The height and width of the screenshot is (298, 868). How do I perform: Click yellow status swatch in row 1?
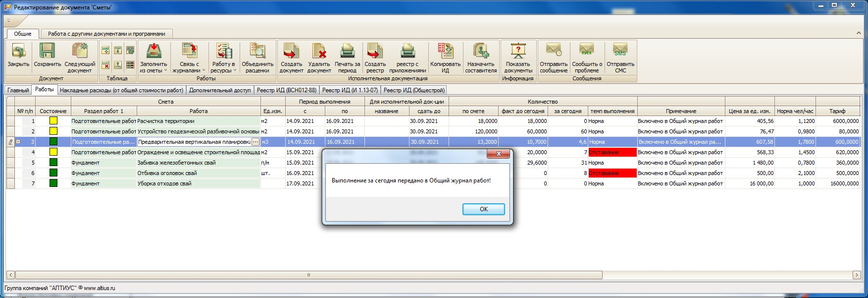(53, 121)
